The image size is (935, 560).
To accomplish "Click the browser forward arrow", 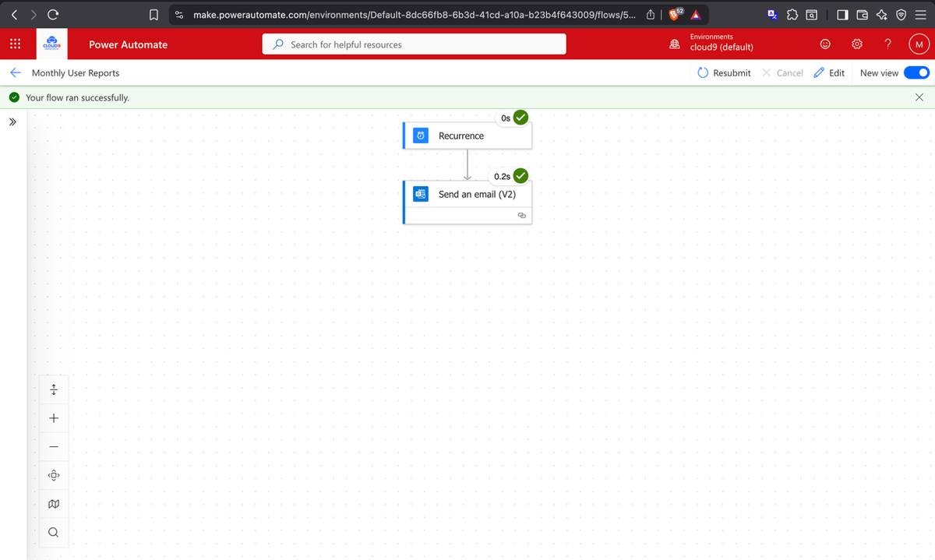I will [33, 14].
